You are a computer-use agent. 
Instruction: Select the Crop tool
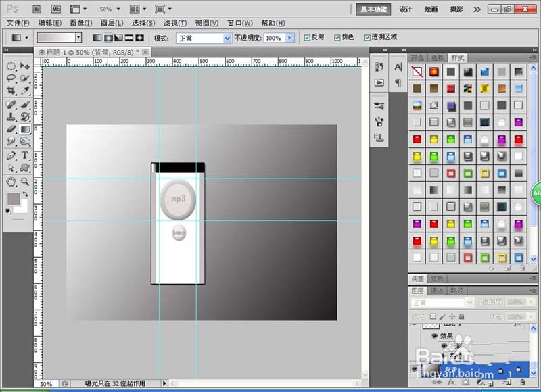point(11,91)
